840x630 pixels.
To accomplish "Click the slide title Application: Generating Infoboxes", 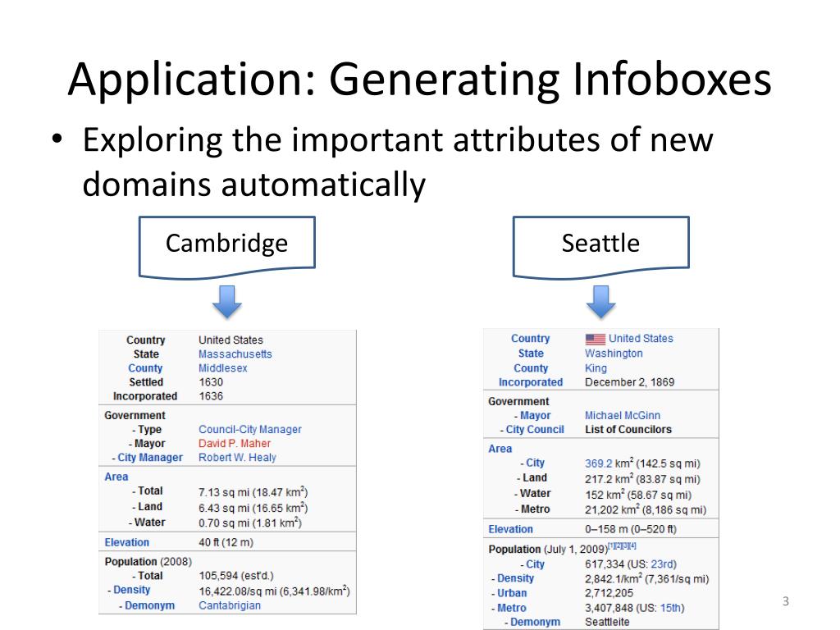I will point(420,80).
